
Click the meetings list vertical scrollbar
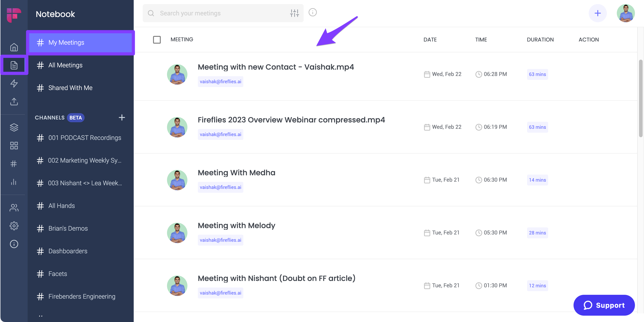click(x=641, y=98)
